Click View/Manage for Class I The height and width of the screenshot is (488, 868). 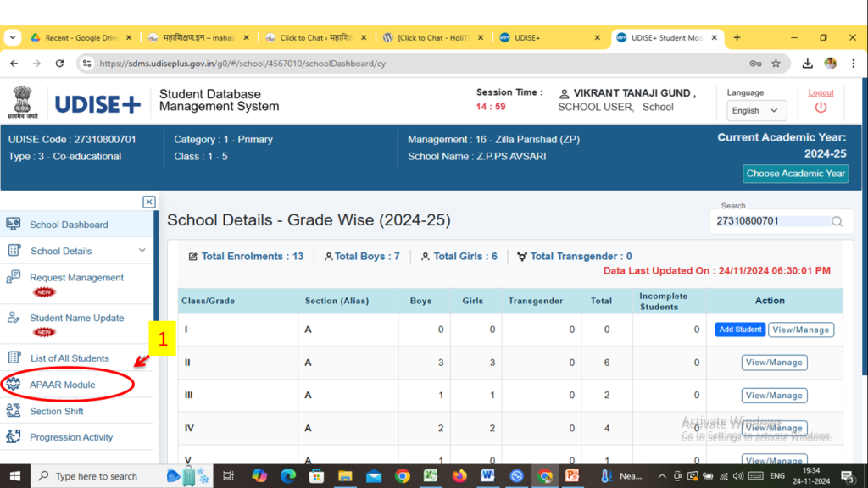click(x=801, y=330)
